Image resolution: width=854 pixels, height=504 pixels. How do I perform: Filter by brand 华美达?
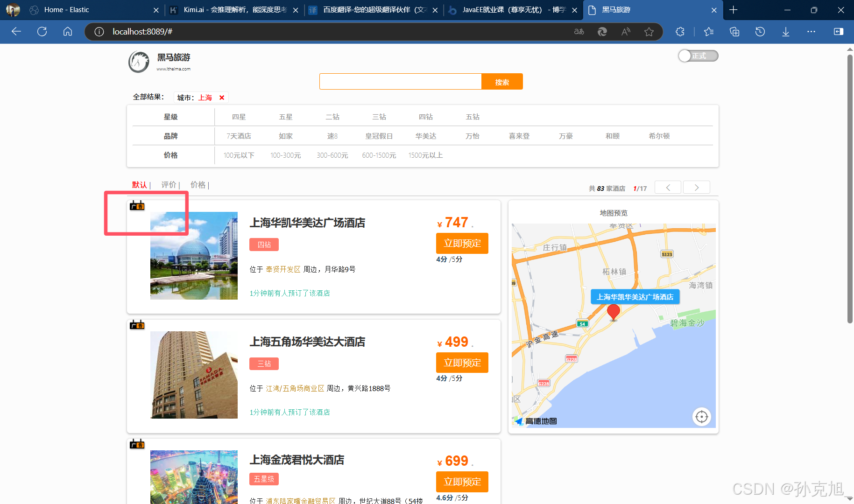click(x=426, y=136)
